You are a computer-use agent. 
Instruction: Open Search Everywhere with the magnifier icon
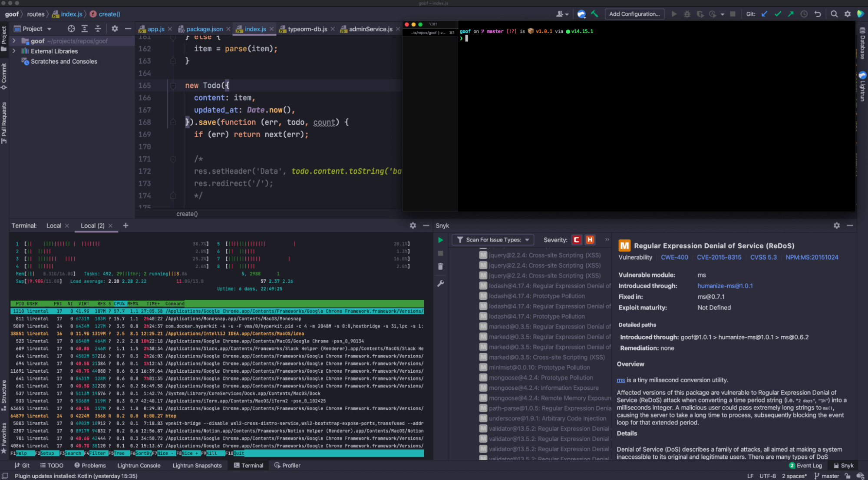pos(834,14)
